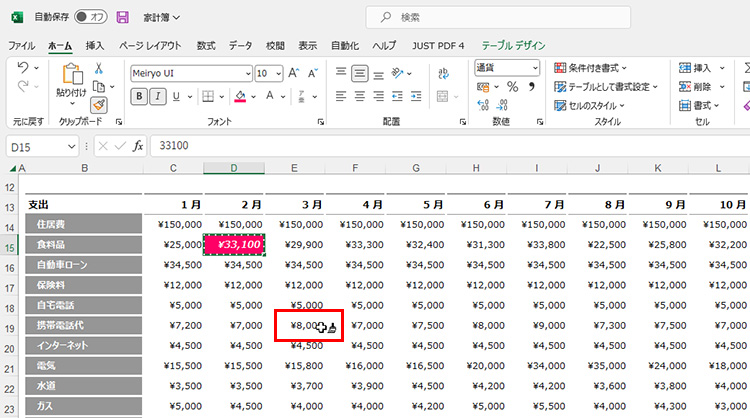
Task: Switch to the テーブル デザイン tab
Action: tap(513, 45)
